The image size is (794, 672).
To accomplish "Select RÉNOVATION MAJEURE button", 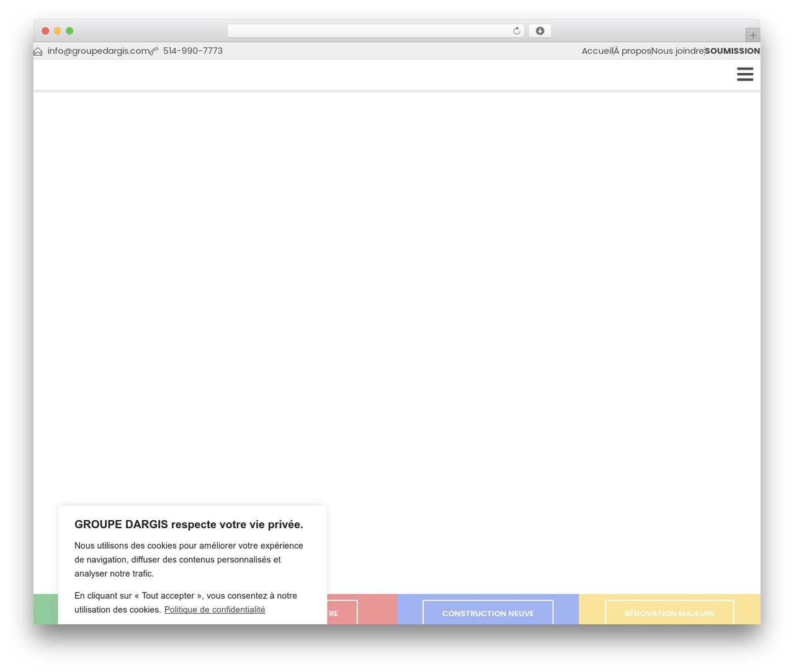I will point(669,612).
